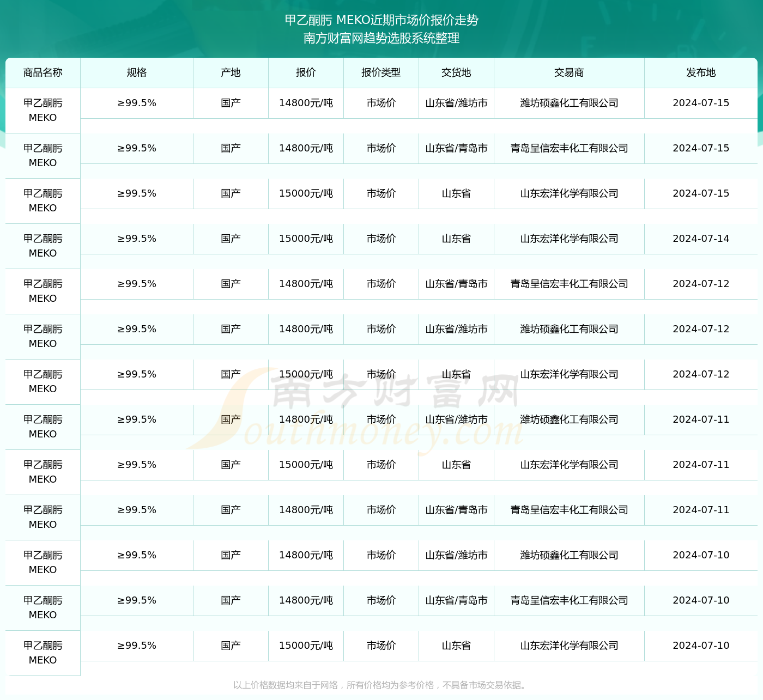The width and height of the screenshot is (763, 700).
Task: Select 潍坊硕鑫化工有限公司 in its 2024-07-12 row
Action: tap(569, 329)
